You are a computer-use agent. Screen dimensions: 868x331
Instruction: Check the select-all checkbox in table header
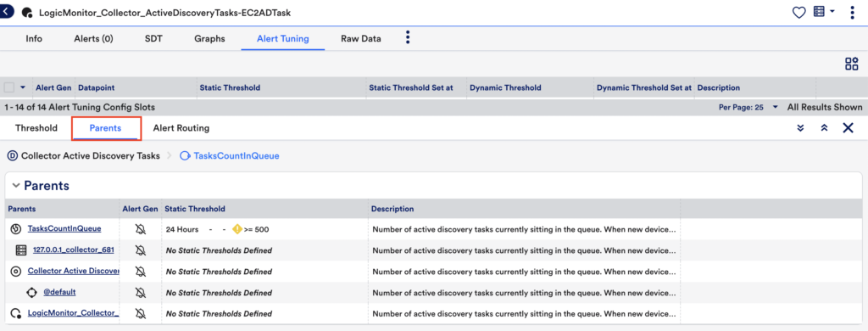[x=8, y=87]
